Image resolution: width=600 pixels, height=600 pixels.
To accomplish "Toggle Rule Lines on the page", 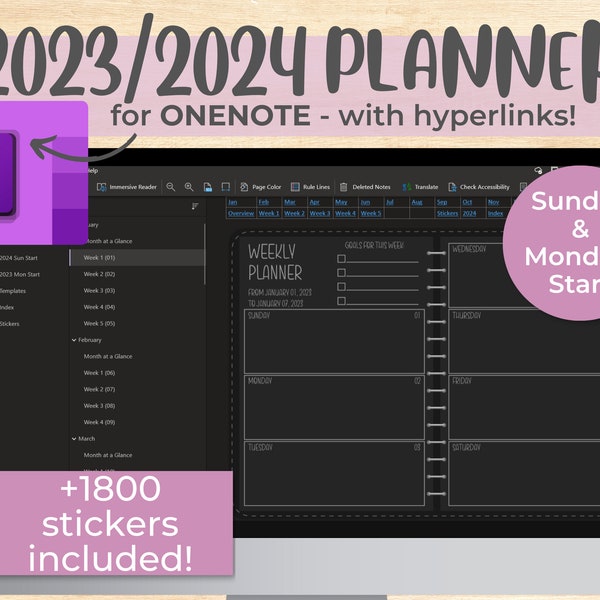I will [310, 187].
